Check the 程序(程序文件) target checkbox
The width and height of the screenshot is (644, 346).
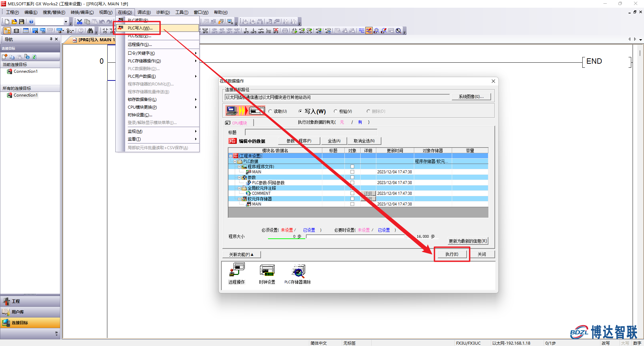coord(352,167)
